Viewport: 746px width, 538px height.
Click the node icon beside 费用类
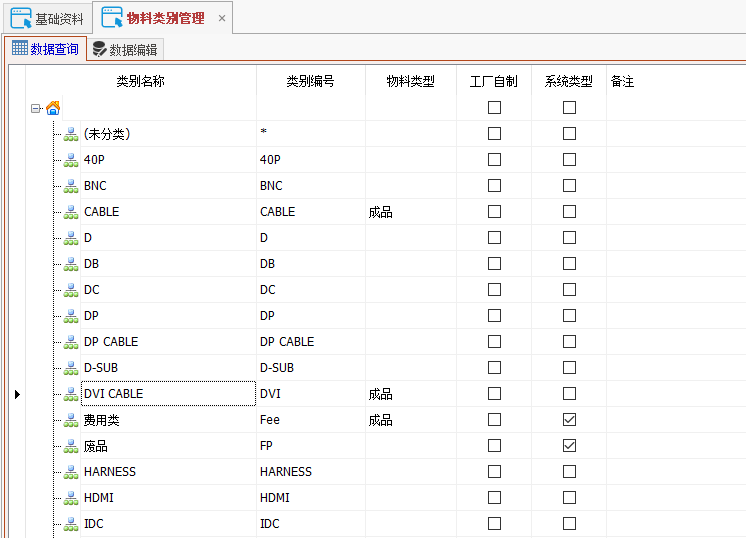coord(71,420)
